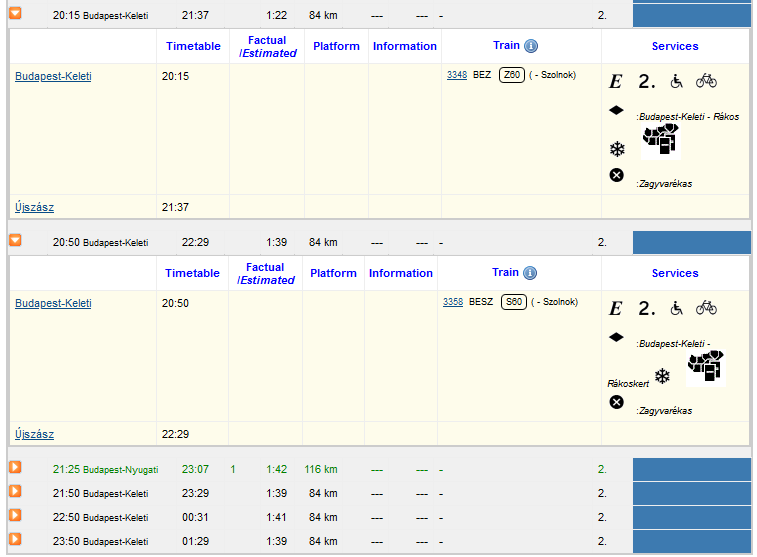The image size is (757, 557).
Task: Click the 21:25 Budapest-Nyugati departure text
Action: 105,469
